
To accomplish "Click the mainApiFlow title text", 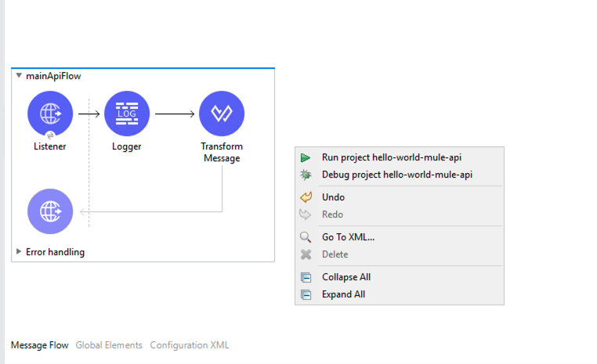I will point(53,76).
